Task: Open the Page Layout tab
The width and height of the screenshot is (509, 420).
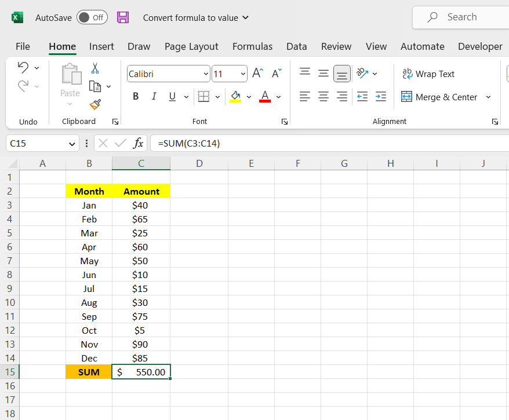Action: pyautogui.click(x=191, y=46)
